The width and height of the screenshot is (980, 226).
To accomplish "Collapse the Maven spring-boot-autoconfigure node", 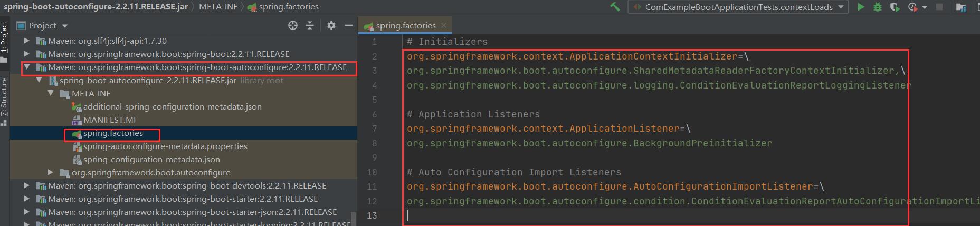I will [x=26, y=67].
